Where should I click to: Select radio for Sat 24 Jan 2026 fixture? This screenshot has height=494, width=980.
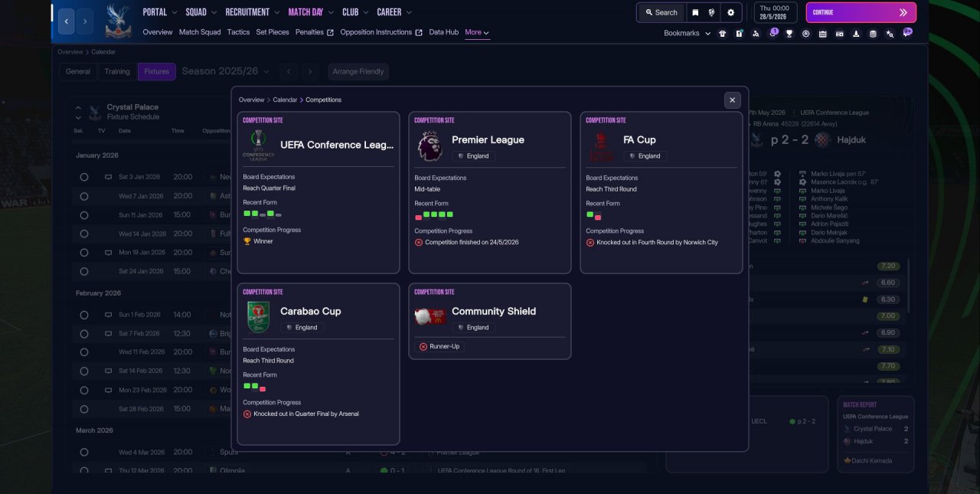[x=84, y=271]
